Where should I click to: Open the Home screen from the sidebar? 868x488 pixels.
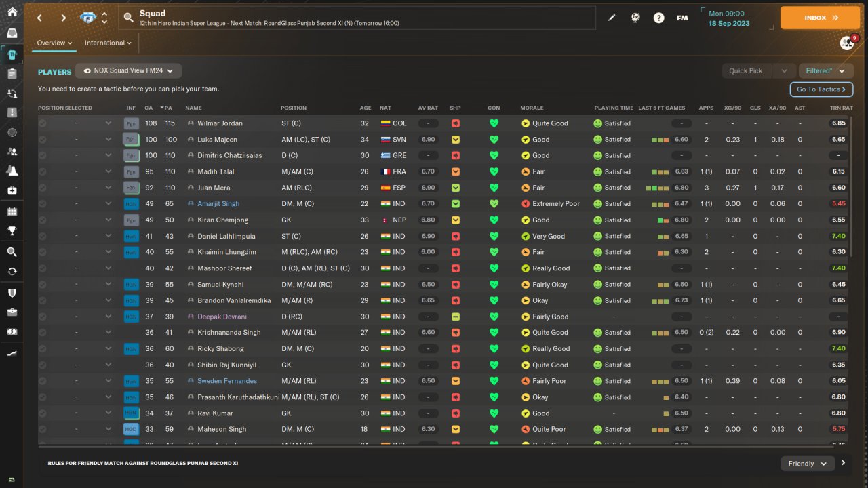tap(12, 12)
